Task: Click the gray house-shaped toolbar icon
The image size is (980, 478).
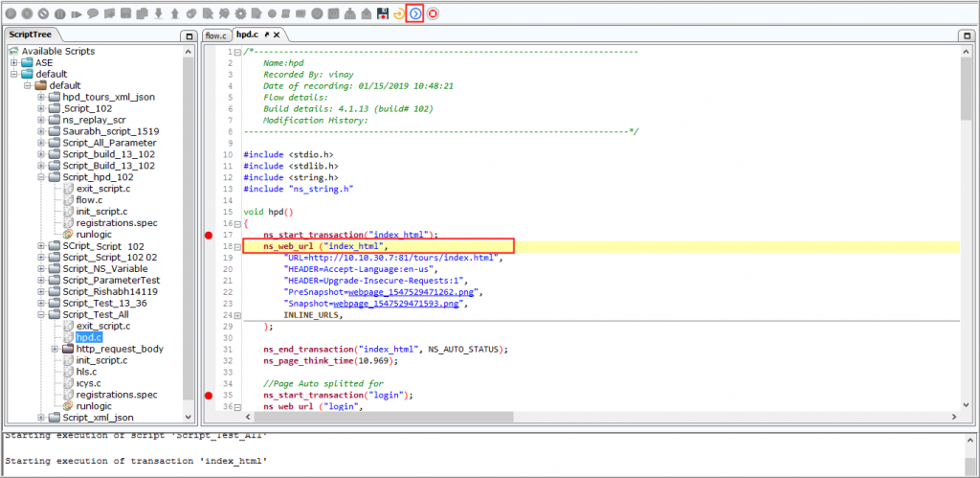Action: click(367, 13)
